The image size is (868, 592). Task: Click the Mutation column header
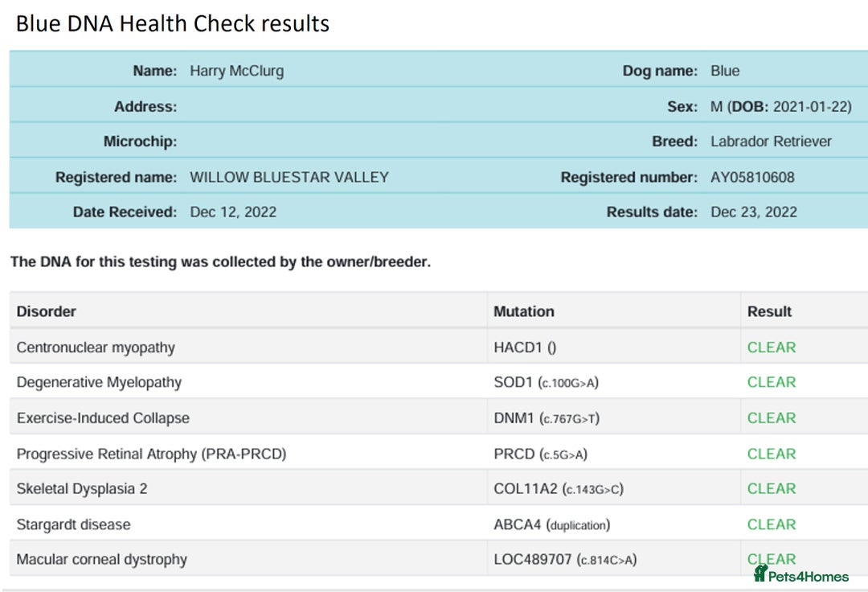[x=524, y=311]
